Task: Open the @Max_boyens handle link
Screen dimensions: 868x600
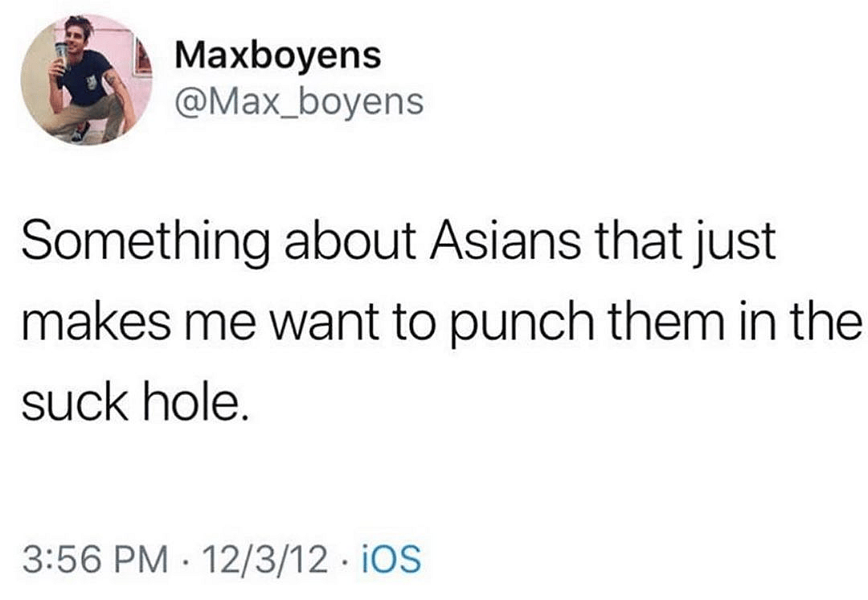Action: 299,102
